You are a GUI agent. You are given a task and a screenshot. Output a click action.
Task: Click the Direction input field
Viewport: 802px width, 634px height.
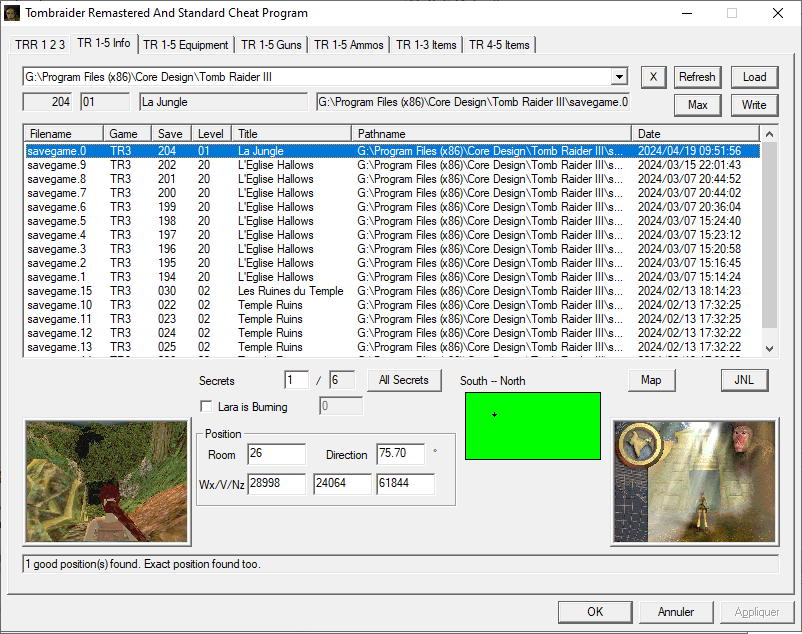[x=400, y=454]
